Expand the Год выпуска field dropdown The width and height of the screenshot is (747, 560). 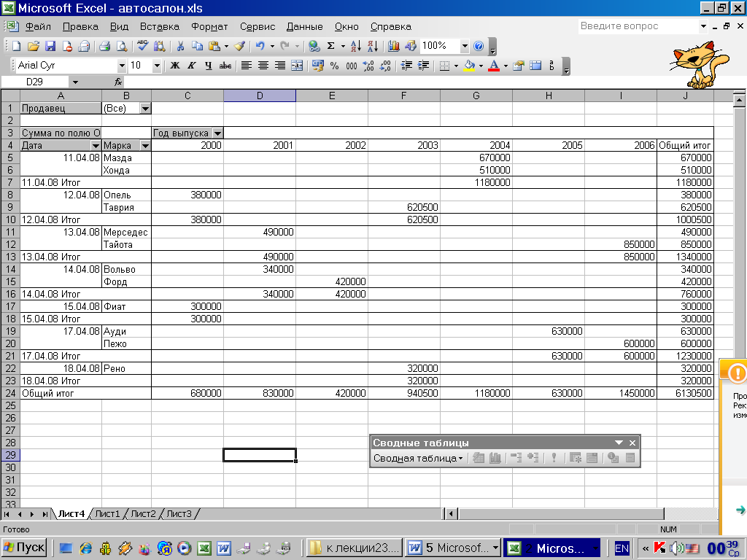pos(217,133)
